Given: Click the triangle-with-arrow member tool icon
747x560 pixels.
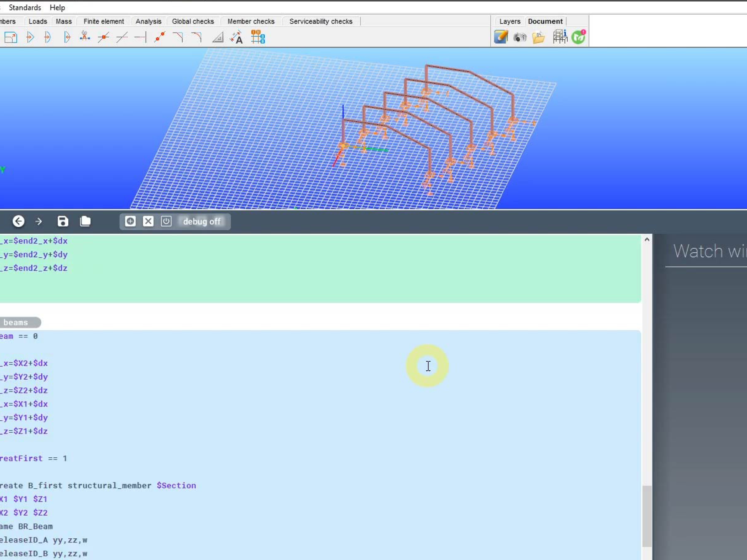Looking at the screenshot, I should click(30, 37).
